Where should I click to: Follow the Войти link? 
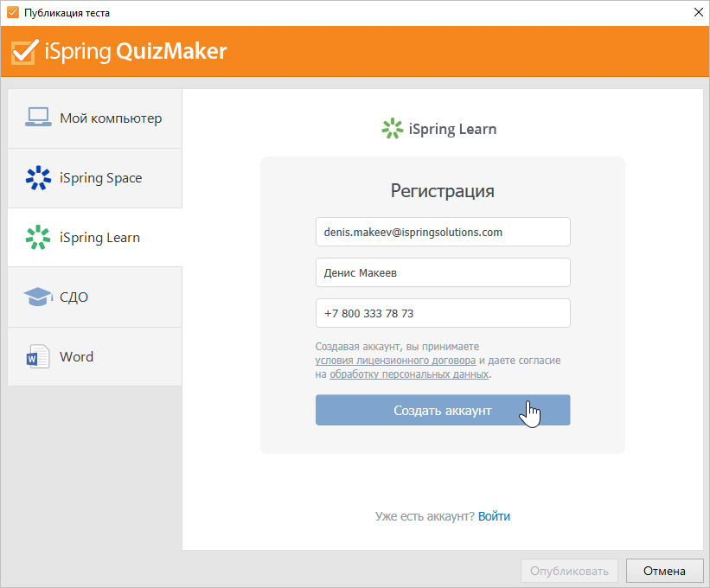[494, 516]
